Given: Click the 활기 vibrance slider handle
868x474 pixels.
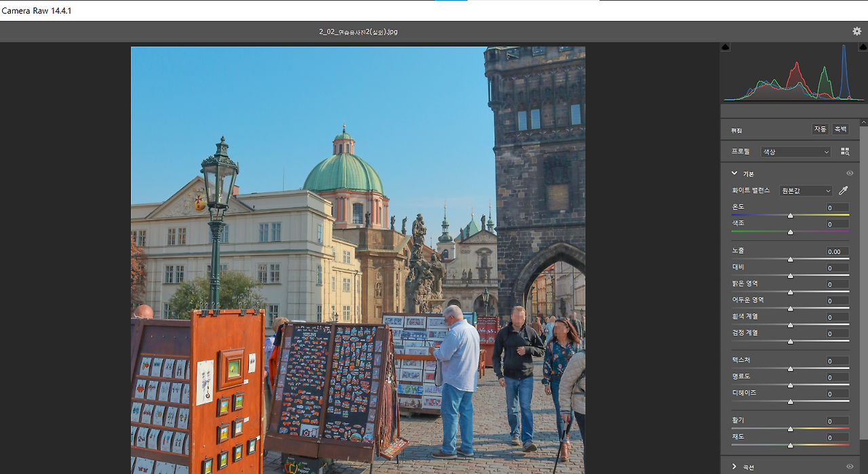Looking at the screenshot, I should click(790, 429).
